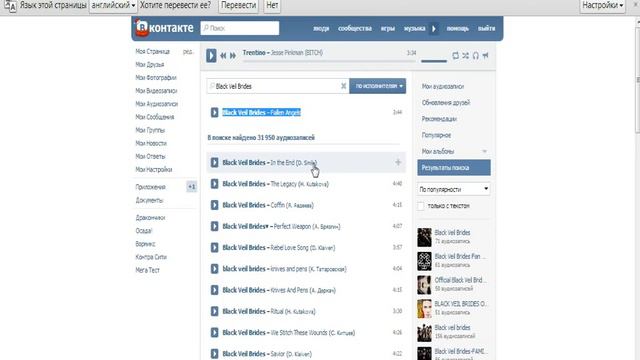This screenshot has width=640, height=360.
Task: Select Friends updates tab
Action: coord(446,102)
